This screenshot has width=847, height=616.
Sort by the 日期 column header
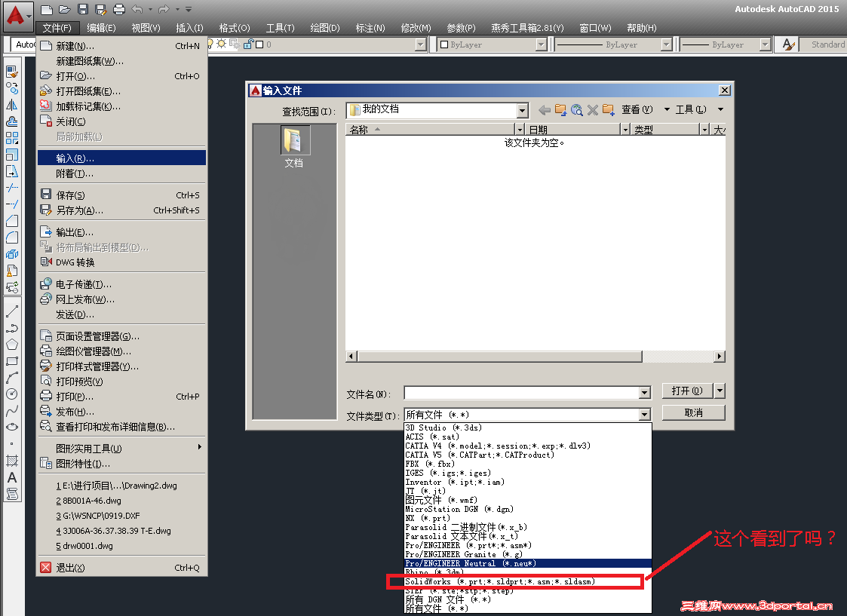[x=572, y=130]
